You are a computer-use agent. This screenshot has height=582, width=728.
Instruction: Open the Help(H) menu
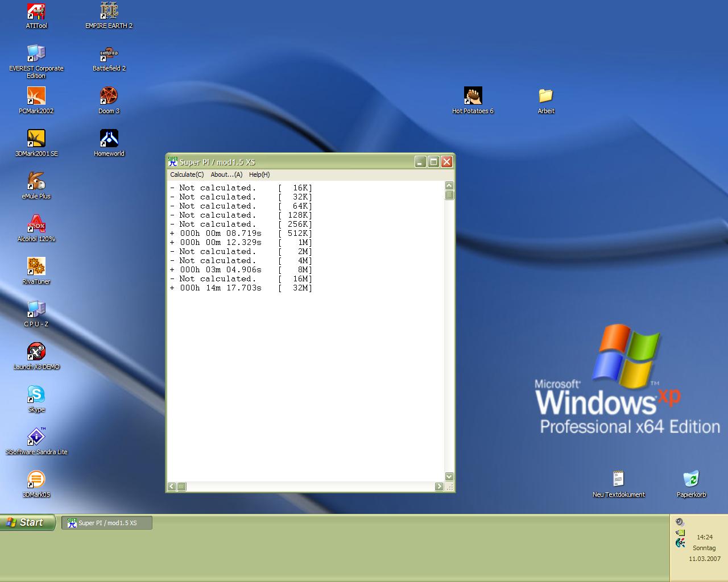259,174
